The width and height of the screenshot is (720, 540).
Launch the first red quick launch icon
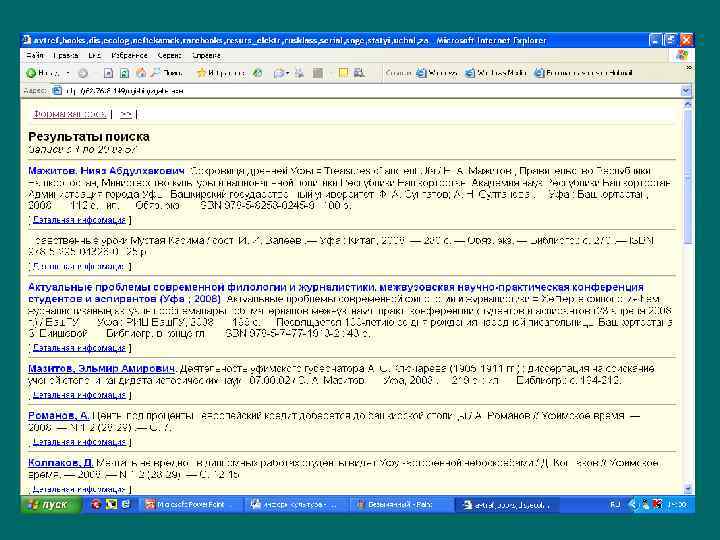[96, 505]
